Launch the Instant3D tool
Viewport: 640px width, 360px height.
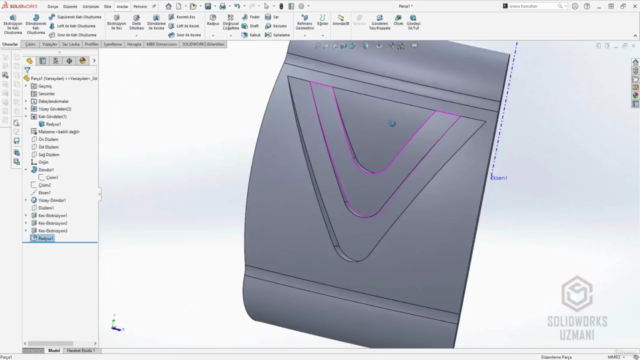click(x=340, y=20)
